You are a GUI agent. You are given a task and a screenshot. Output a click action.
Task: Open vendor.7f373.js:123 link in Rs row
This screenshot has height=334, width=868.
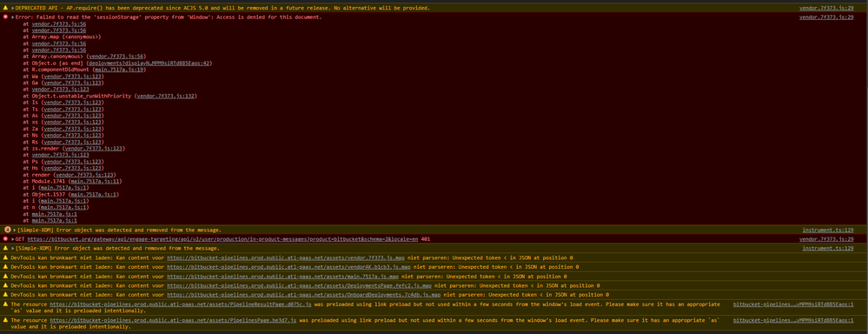coord(72,142)
